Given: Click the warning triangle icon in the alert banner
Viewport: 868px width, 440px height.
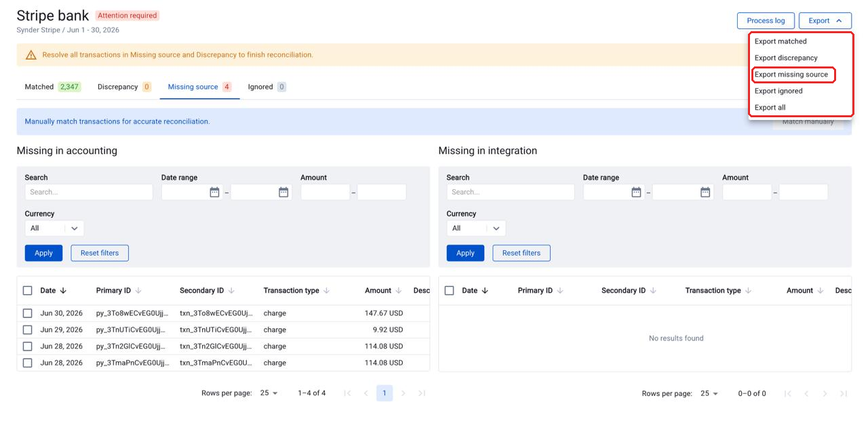Looking at the screenshot, I should tap(31, 55).
